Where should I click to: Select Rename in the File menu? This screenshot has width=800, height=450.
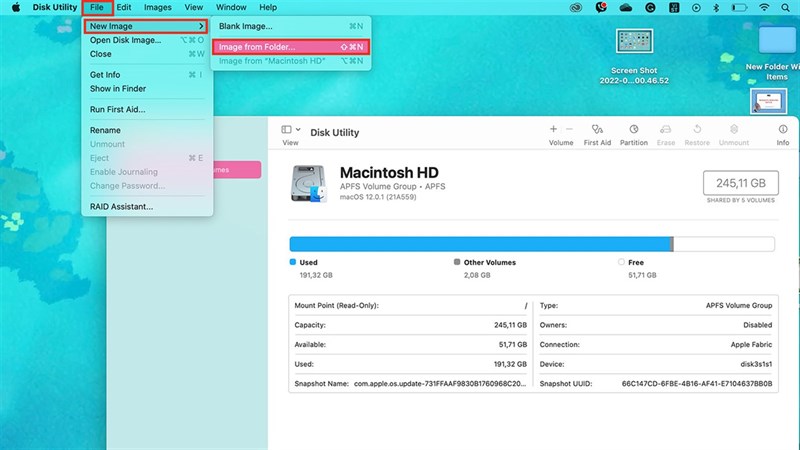(x=146, y=130)
